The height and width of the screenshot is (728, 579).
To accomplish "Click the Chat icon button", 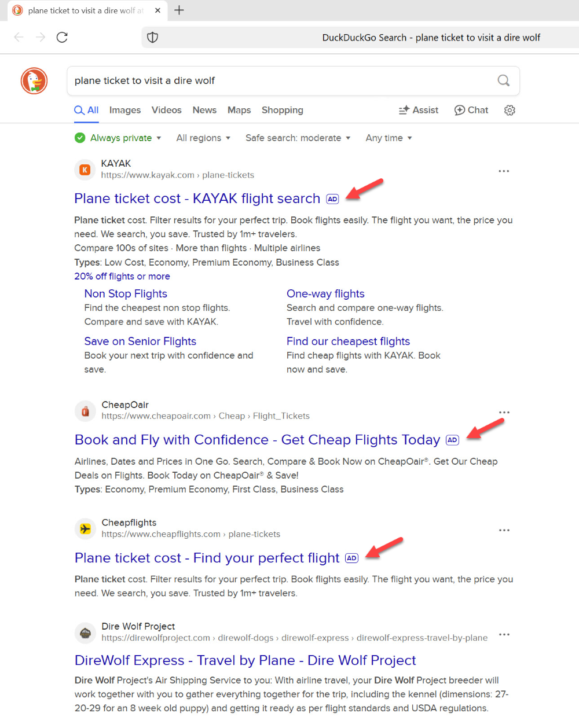I will coord(471,110).
